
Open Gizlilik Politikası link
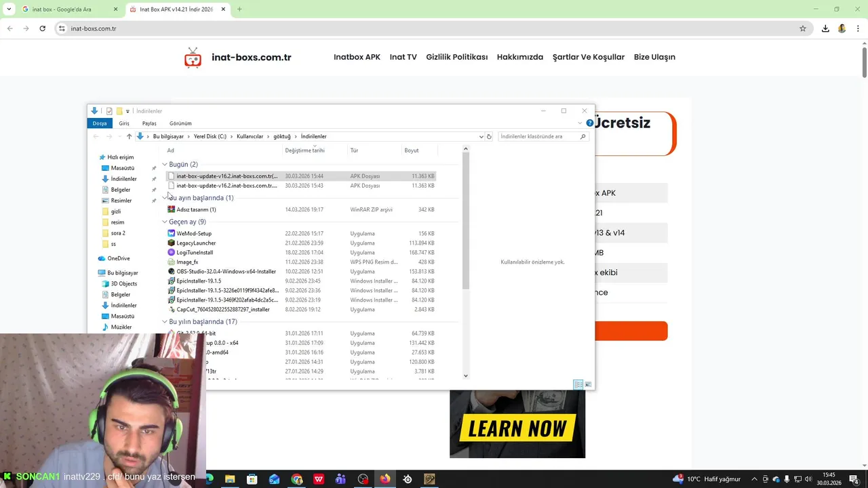coord(457,57)
